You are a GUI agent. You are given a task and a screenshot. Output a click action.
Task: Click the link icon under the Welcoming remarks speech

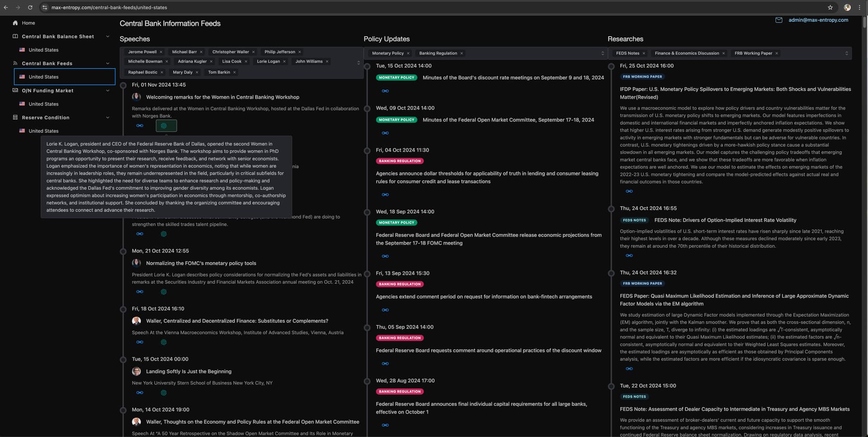coord(140,126)
